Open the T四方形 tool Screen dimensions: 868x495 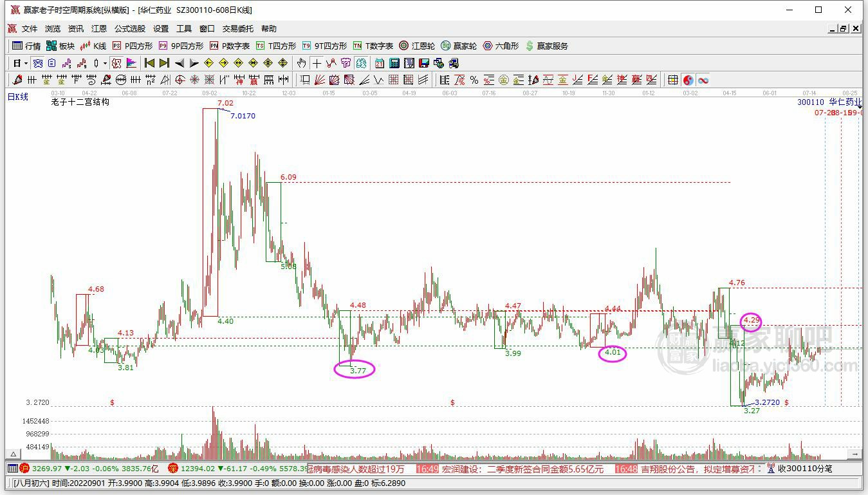(276, 46)
